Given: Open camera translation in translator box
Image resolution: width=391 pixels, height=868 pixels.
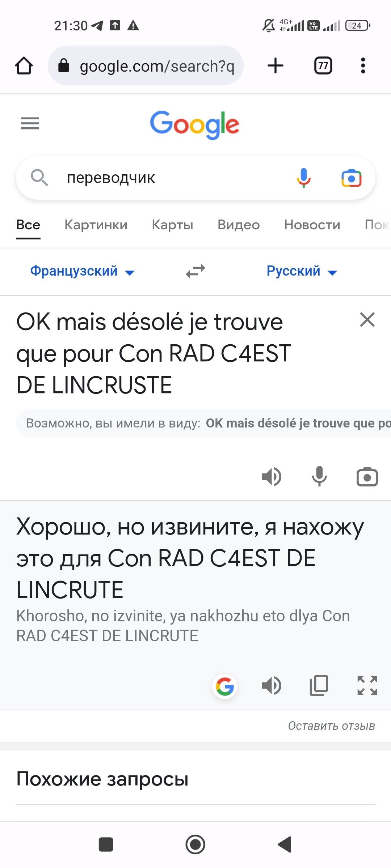Looking at the screenshot, I should pos(367,477).
